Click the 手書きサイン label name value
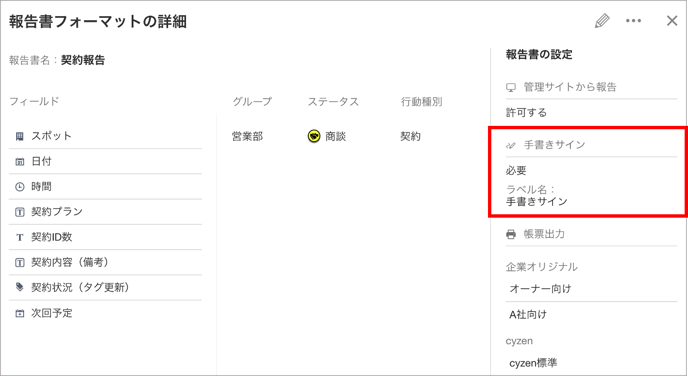 537,202
